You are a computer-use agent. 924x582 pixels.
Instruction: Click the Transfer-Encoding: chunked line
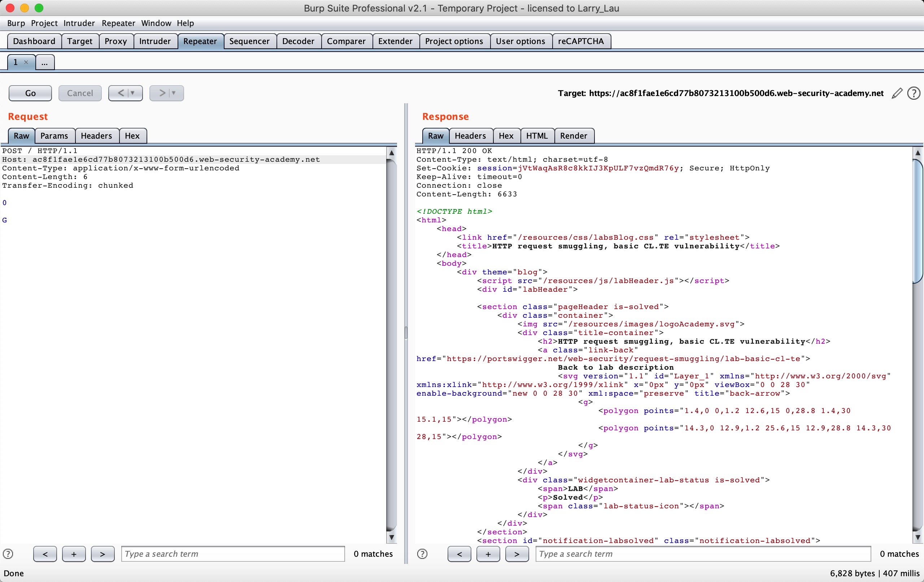(x=67, y=186)
